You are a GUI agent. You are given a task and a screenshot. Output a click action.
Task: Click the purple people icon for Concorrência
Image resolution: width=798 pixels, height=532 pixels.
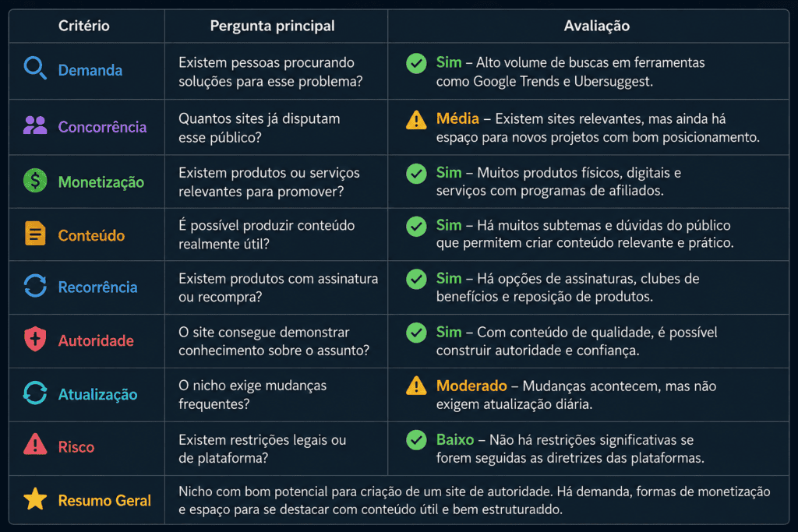point(35,125)
